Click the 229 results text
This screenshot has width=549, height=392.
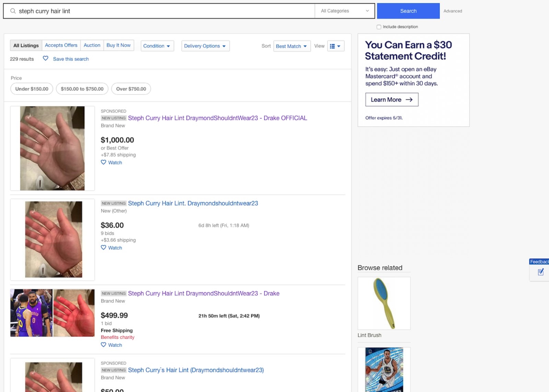tap(22, 59)
